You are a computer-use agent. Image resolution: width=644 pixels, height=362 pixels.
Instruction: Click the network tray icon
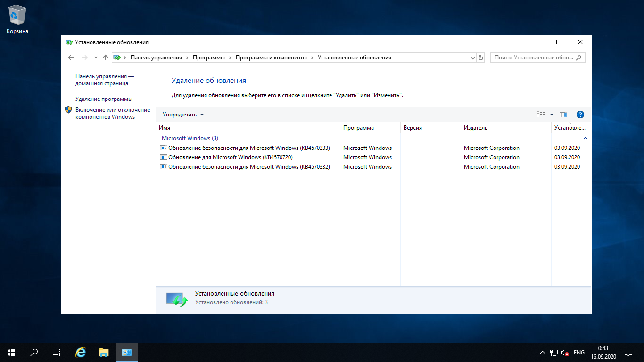554,353
